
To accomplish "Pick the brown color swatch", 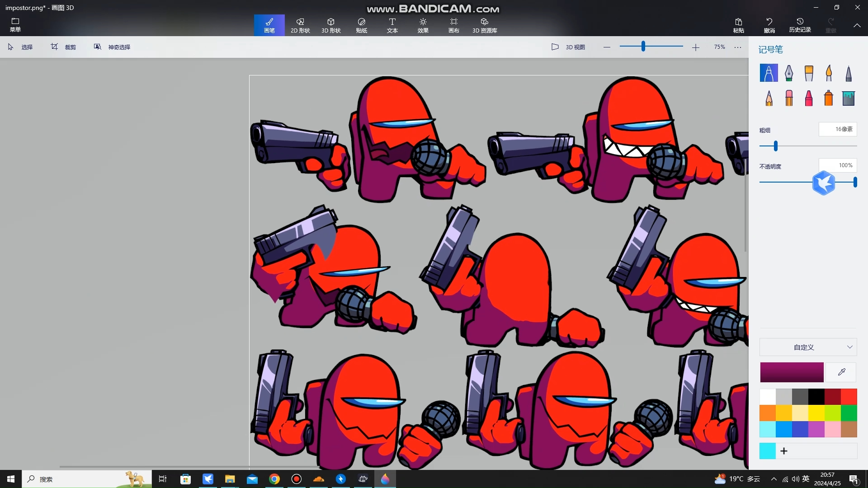I will point(849,429).
